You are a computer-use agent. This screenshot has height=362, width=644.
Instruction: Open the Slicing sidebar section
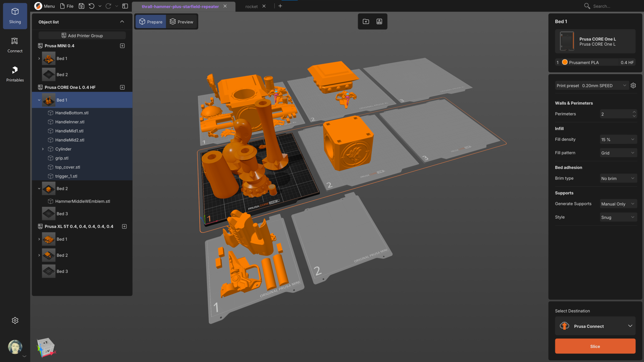click(x=15, y=16)
